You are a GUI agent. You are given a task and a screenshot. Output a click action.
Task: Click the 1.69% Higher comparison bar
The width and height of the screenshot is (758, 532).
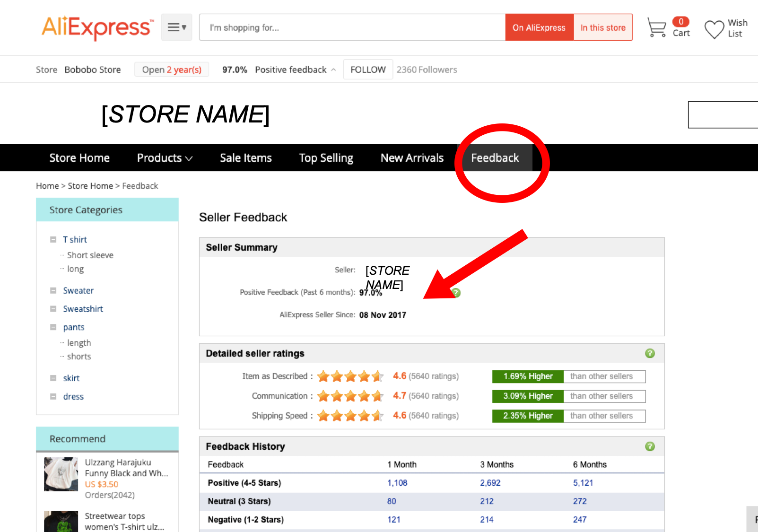coord(569,376)
